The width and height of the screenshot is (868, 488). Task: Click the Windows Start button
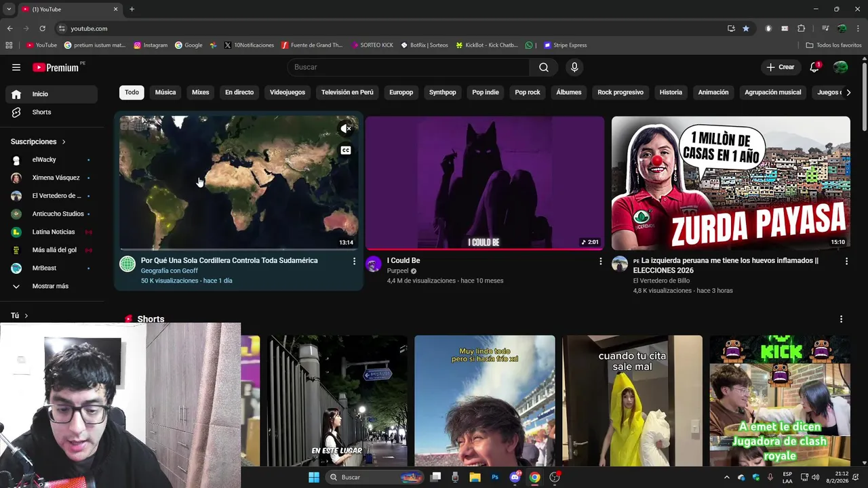[x=314, y=477]
